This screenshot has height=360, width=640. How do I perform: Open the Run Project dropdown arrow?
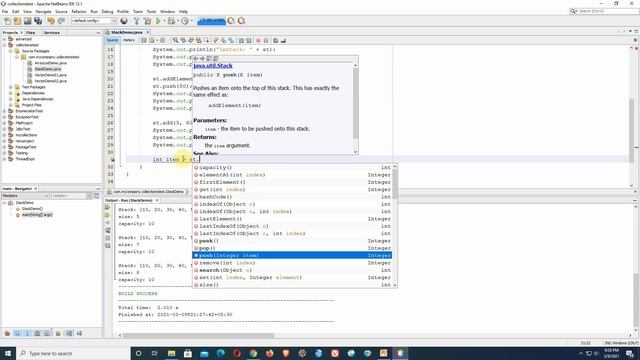pyautogui.click(x=164, y=21)
